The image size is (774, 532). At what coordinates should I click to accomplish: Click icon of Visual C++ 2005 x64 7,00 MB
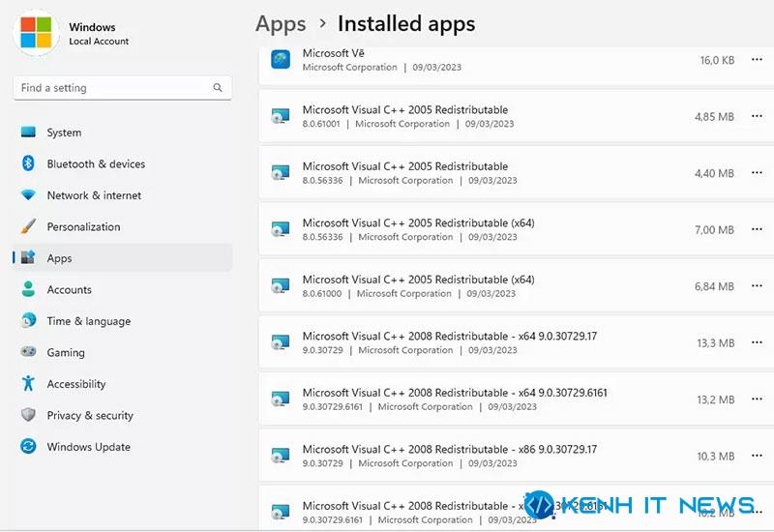coord(281,229)
